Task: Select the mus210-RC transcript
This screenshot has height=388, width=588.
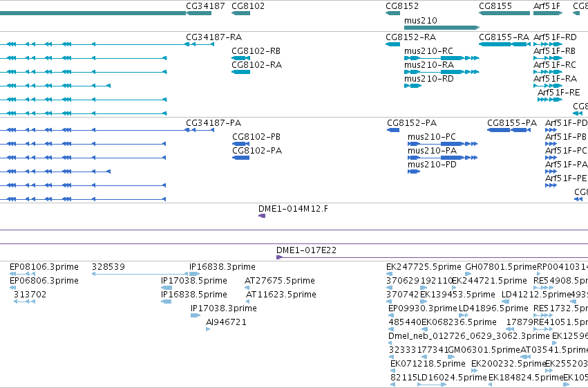Action: [442, 58]
